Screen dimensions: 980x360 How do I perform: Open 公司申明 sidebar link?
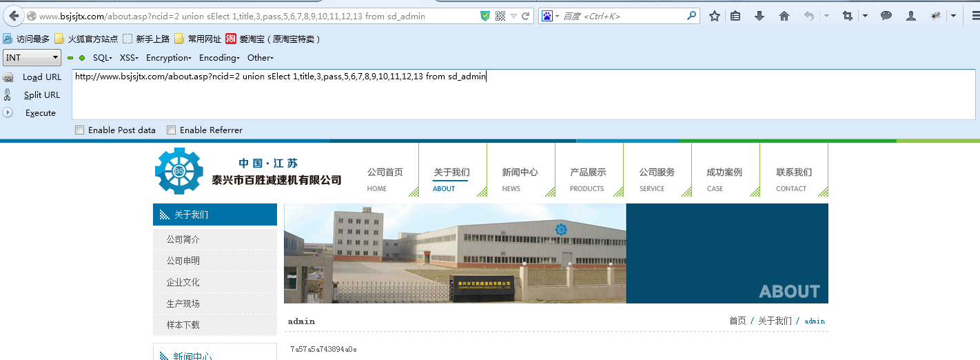coord(183,261)
